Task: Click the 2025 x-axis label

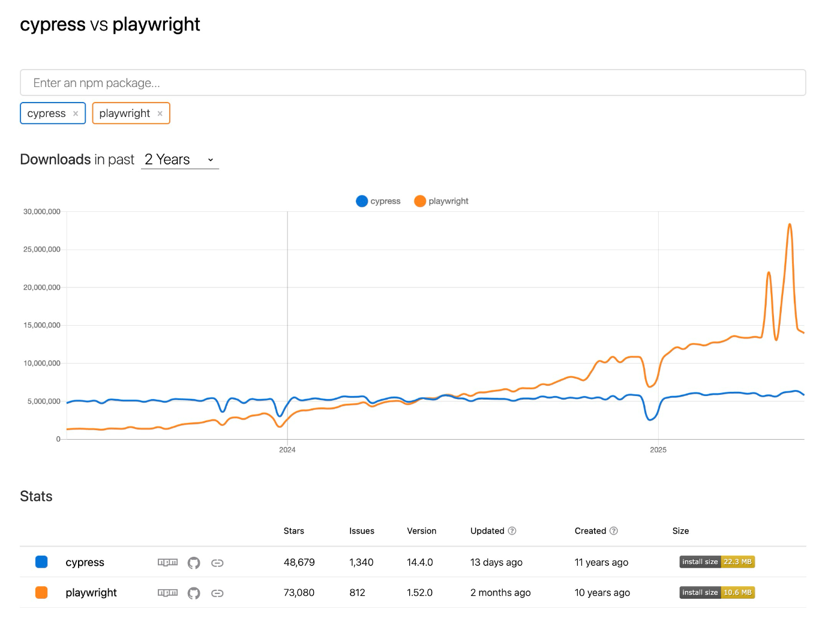Action: coord(658,450)
